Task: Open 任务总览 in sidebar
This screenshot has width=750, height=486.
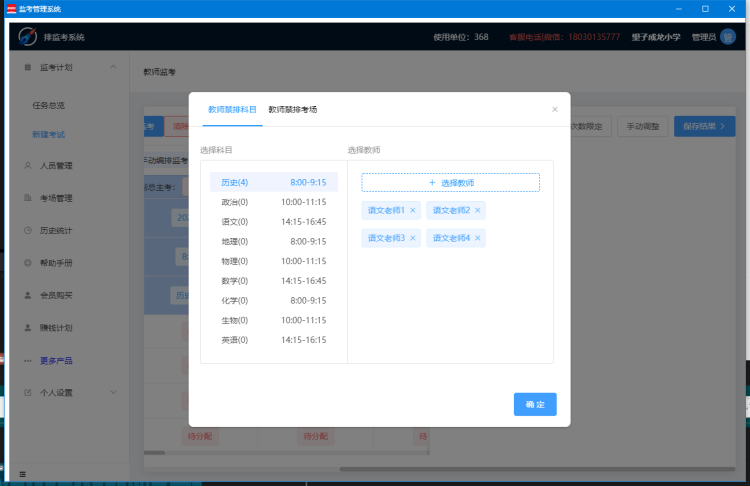Action: tap(48, 105)
